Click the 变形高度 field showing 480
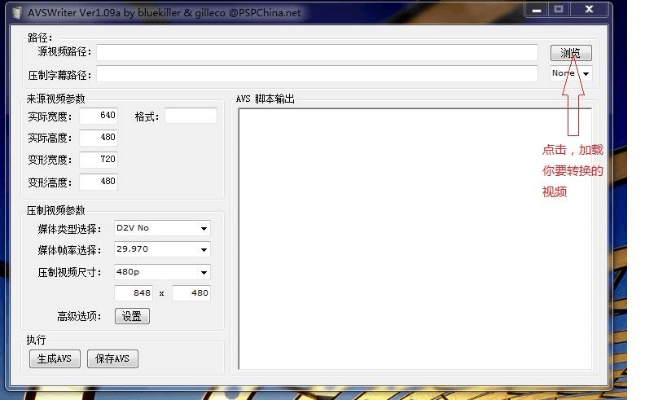The height and width of the screenshot is (400, 667). click(98, 182)
